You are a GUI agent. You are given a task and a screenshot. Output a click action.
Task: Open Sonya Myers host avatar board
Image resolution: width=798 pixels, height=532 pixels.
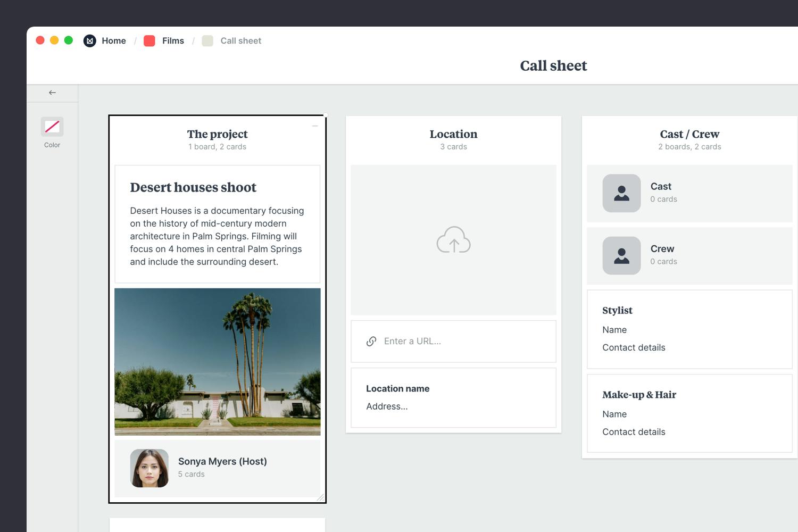149,468
